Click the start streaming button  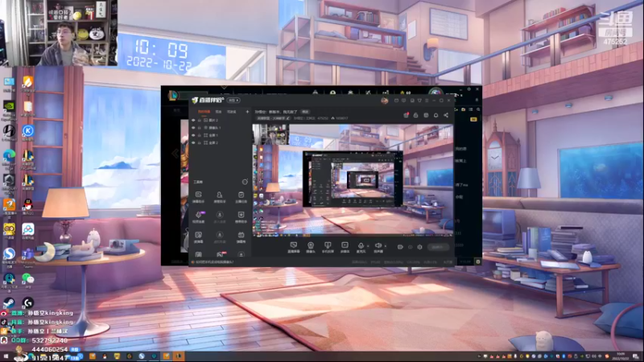[x=438, y=247]
